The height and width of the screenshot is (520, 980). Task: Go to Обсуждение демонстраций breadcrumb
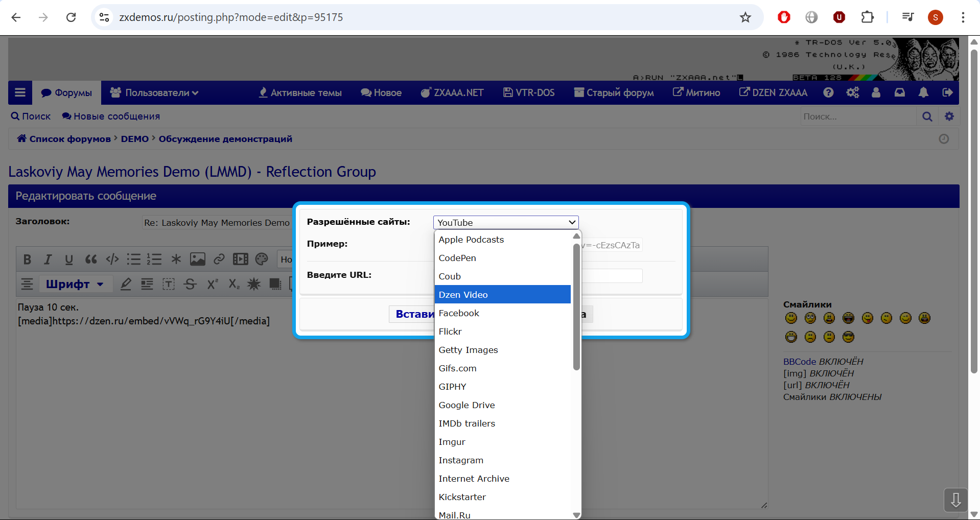coord(225,139)
